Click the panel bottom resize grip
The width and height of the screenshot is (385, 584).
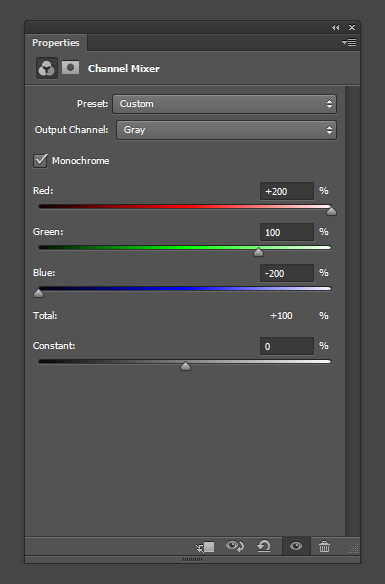(x=192, y=559)
